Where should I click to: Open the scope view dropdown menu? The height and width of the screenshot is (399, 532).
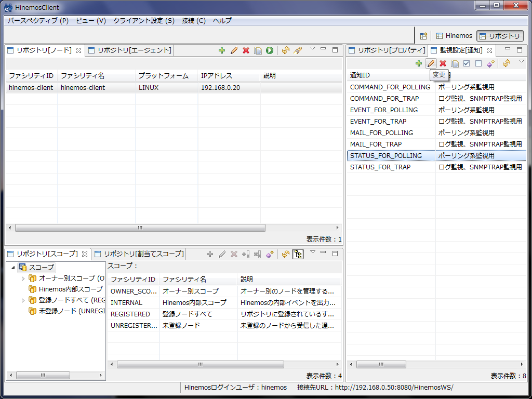point(313,252)
